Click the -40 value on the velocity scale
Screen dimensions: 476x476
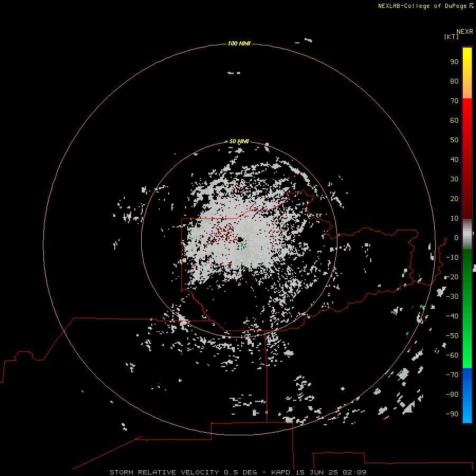pyautogui.click(x=452, y=316)
